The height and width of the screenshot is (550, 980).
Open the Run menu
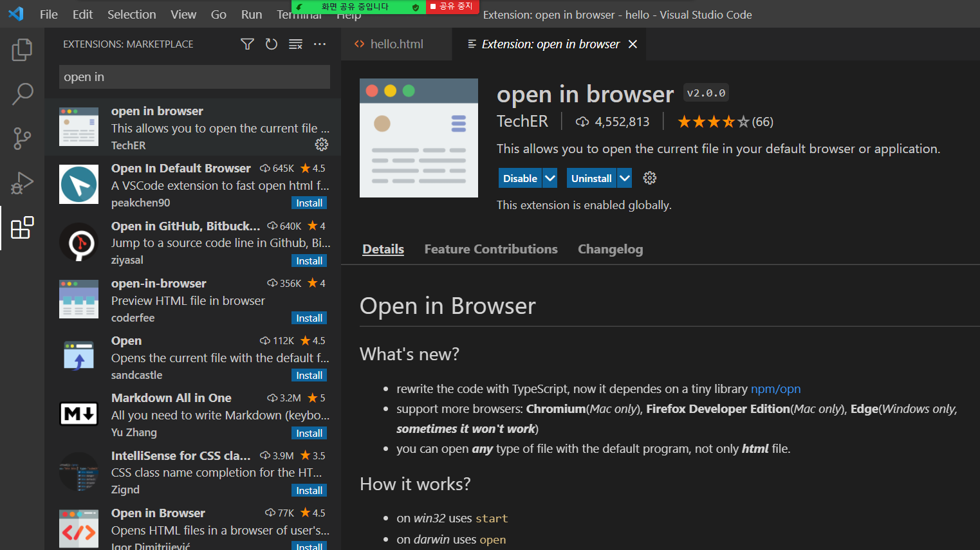(x=252, y=14)
